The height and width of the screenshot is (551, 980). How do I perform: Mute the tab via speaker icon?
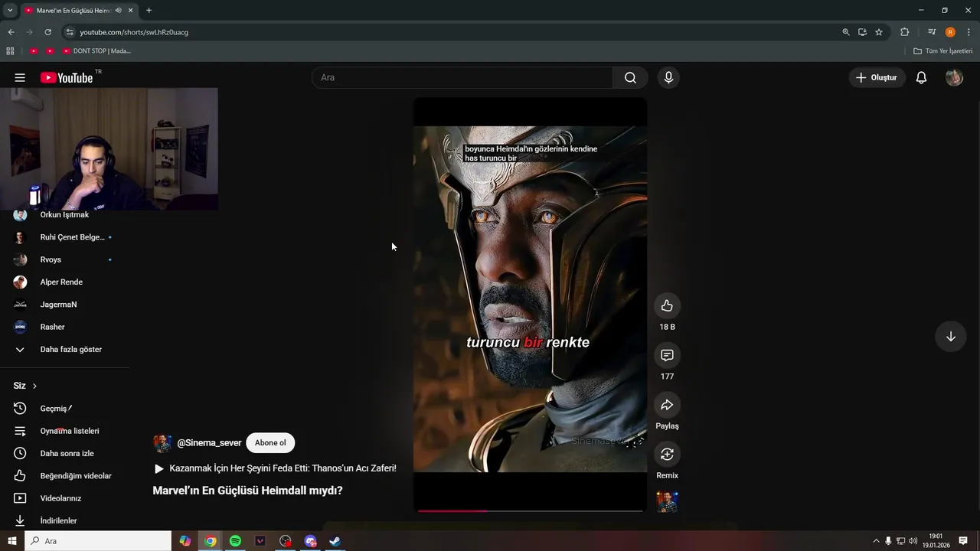point(118,11)
